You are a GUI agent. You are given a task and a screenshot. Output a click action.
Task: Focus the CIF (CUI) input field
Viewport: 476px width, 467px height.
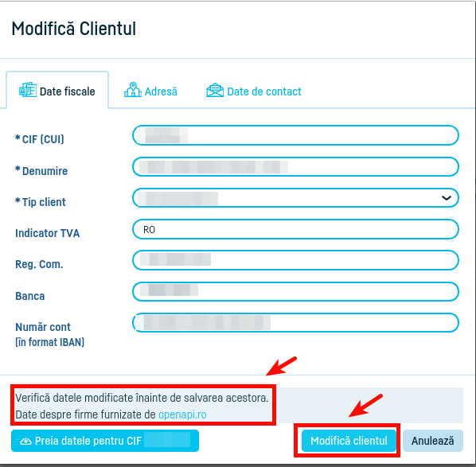pyautogui.click(x=295, y=135)
